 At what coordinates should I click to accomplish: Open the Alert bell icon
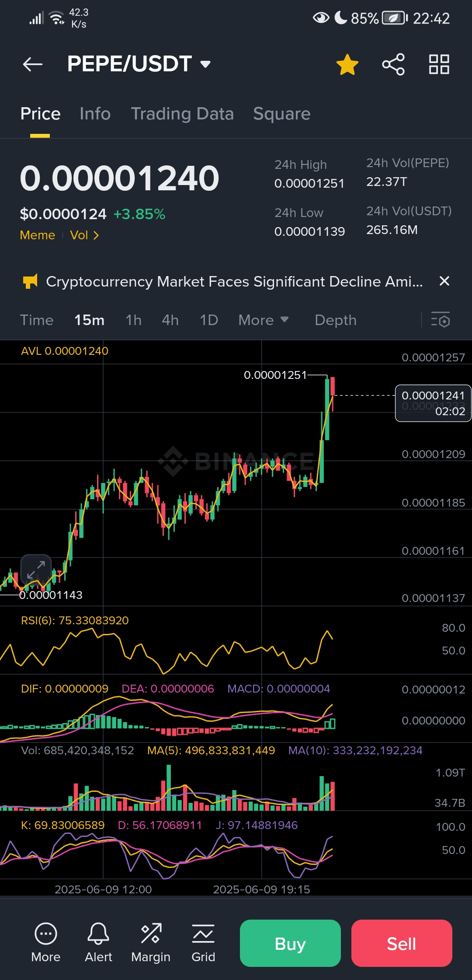pos(98,943)
